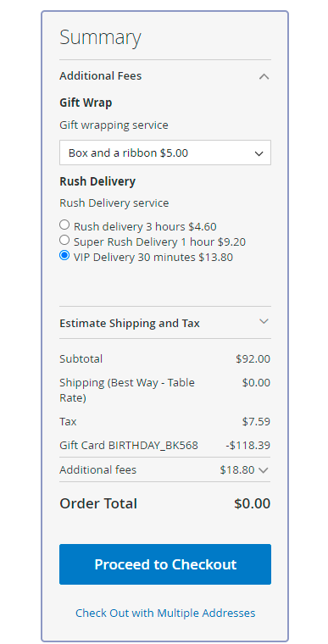328x644 pixels.
Task: Select the Rush delivery 3 hours radio button
Action: (64, 225)
